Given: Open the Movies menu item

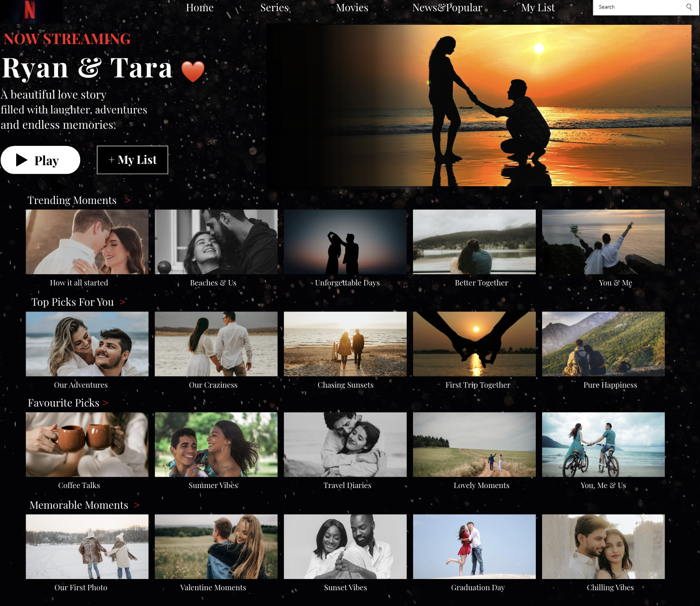Looking at the screenshot, I should tap(352, 8).
